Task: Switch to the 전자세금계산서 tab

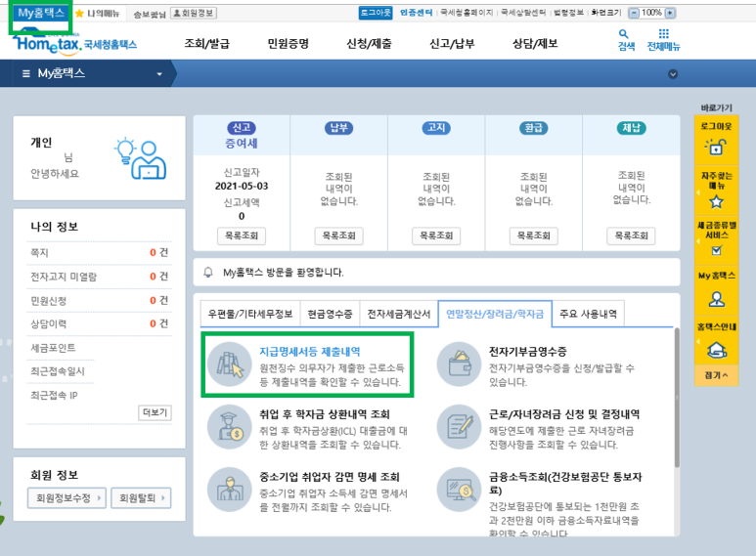Action: (x=399, y=314)
